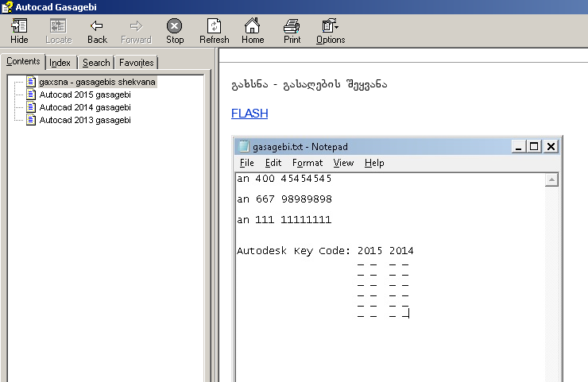Click Notepad scrollbar up arrow

point(551,180)
